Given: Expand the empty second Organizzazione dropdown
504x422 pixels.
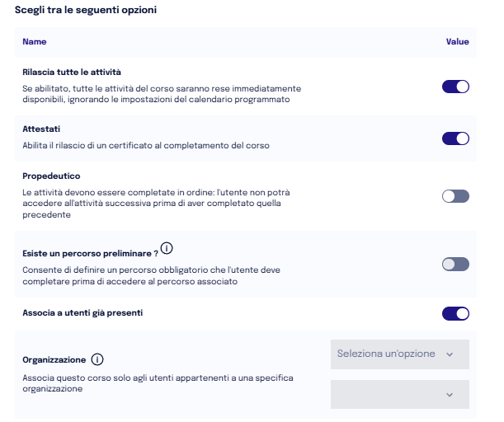Looking at the screenshot, I should (x=400, y=394).
